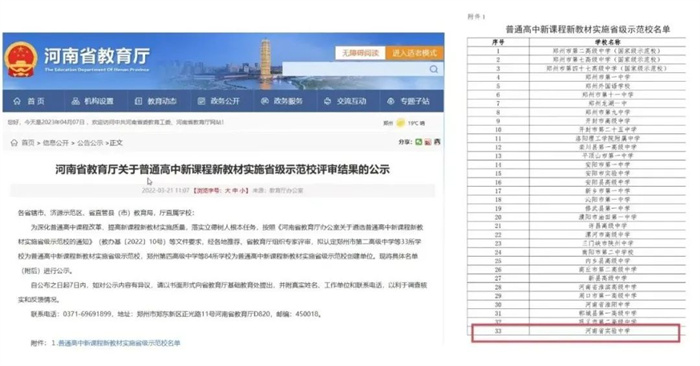Image resolution: width=700 pixels, height=366 pixels.
Task: Select row 13 平顶山市第一中学
Action: [x=576, y=156]
